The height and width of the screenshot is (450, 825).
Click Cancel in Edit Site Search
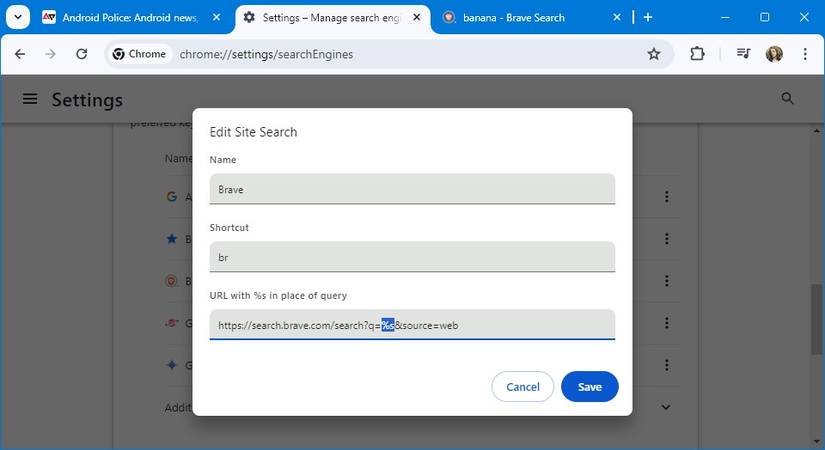tap(522, 387)
